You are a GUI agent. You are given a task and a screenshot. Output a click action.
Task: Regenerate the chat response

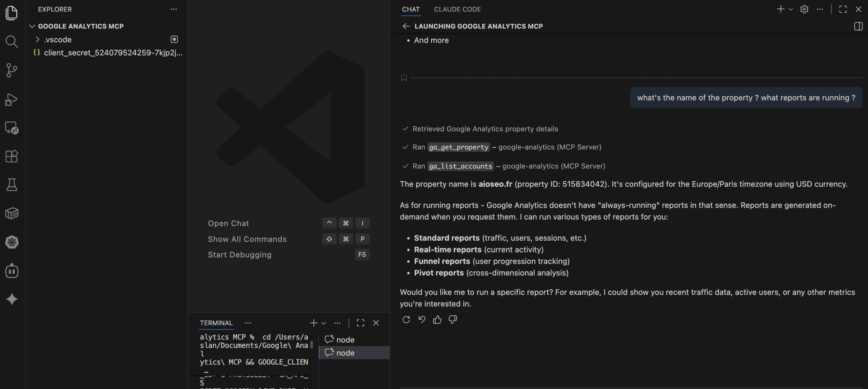coord(406,319)
